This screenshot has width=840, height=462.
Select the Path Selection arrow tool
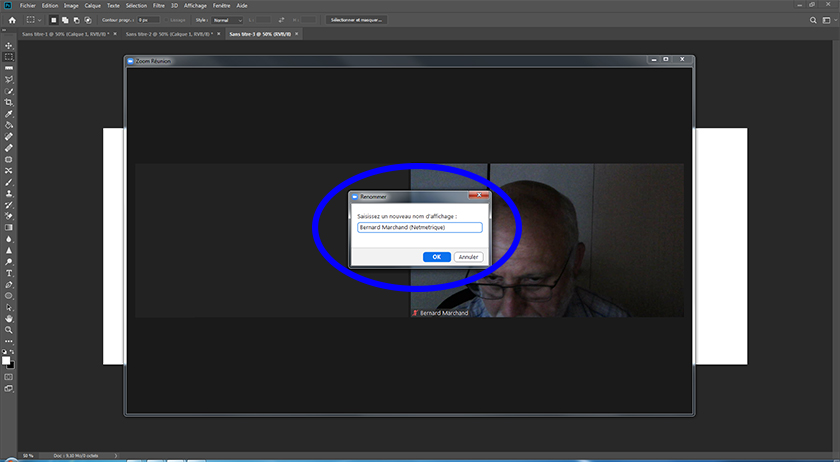coord(9,308)
